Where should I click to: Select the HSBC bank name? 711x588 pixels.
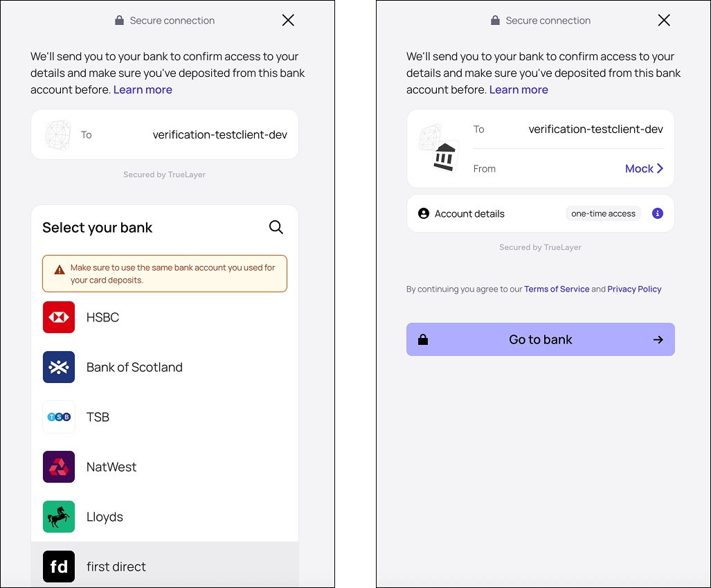[x=103, y=317]
